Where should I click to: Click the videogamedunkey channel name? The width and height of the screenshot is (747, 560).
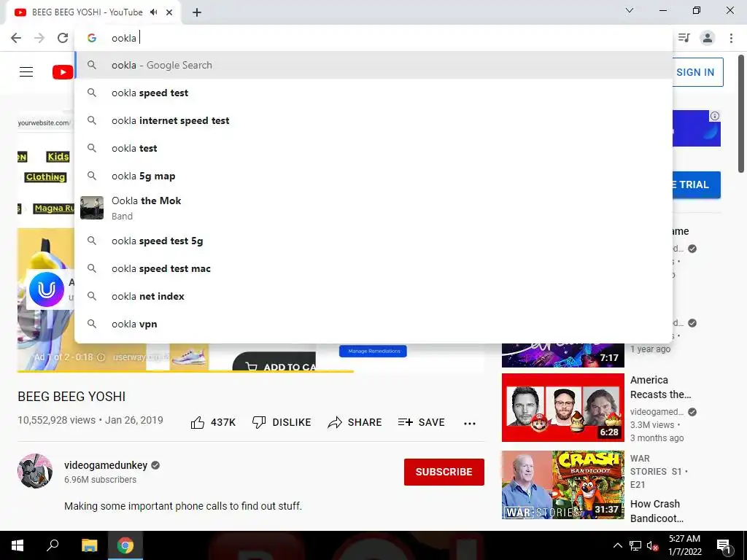(x=106, y=465)
